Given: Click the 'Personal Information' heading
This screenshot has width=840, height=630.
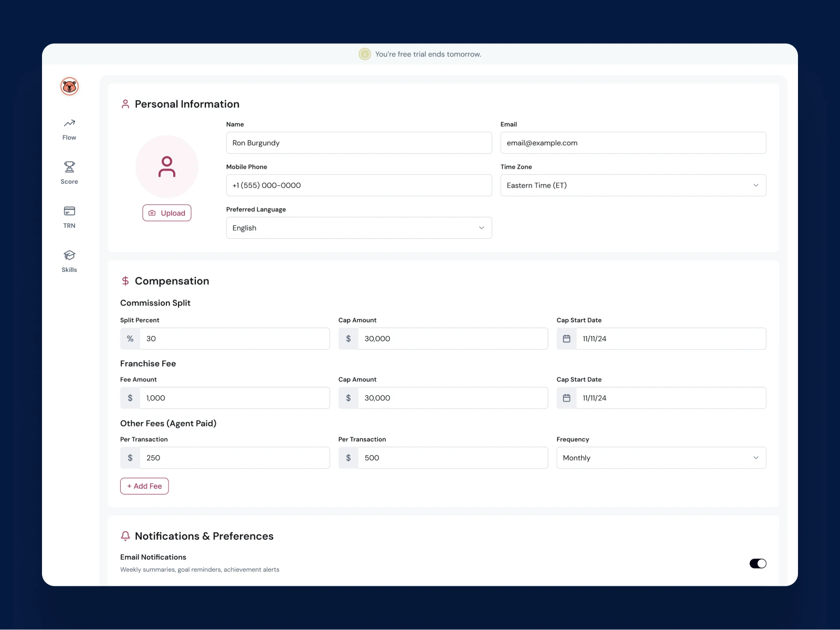Looking at the screenshot, I should coord(187,104).
